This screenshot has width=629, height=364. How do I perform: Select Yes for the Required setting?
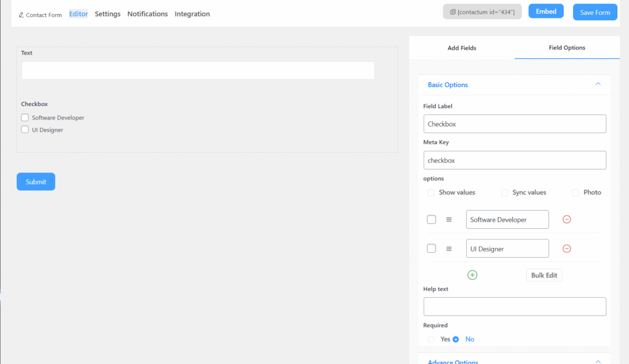(431, 339)
